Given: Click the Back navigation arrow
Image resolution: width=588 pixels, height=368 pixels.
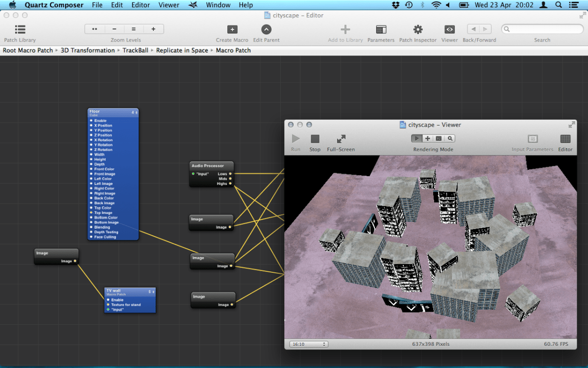Looking at the screenshot, I should [473, 29].
